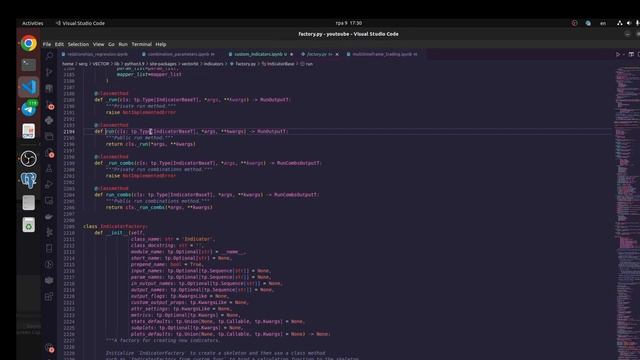Click the Activities button in top bar
This screenshot has height=360, width=640.
33,23
